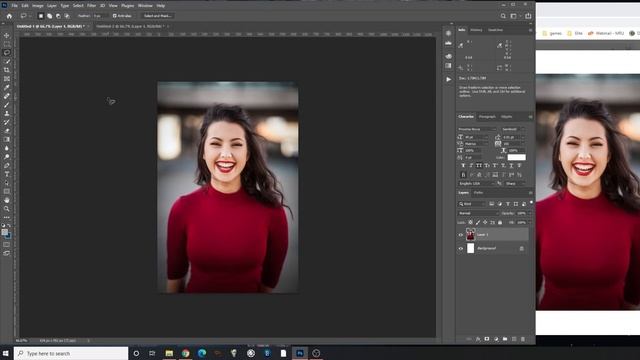Open the font family dropdown in Character
The width and height of the screenshot is (640, 360).
click(477, 129)
